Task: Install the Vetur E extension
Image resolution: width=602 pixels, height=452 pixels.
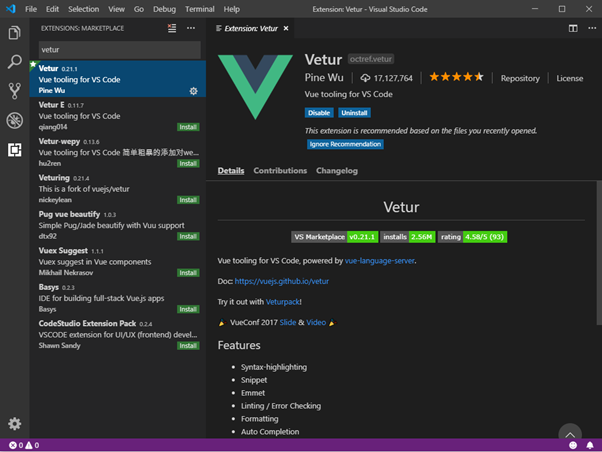Action: coord(188,127)
